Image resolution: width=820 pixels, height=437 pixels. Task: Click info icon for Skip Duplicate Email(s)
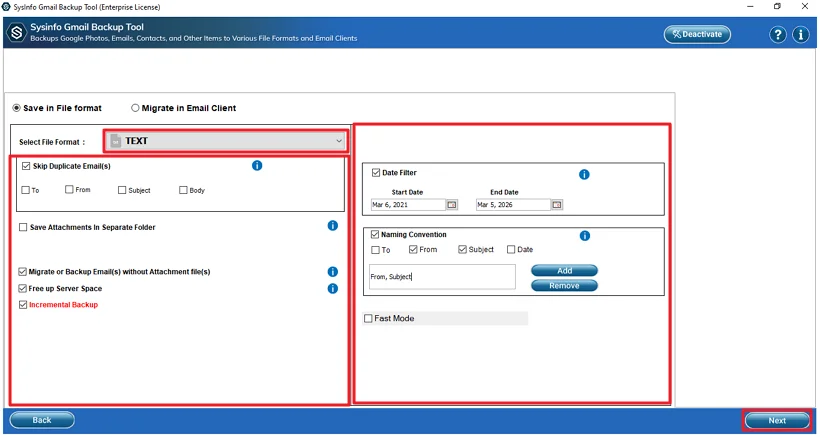tap(257, 166)
